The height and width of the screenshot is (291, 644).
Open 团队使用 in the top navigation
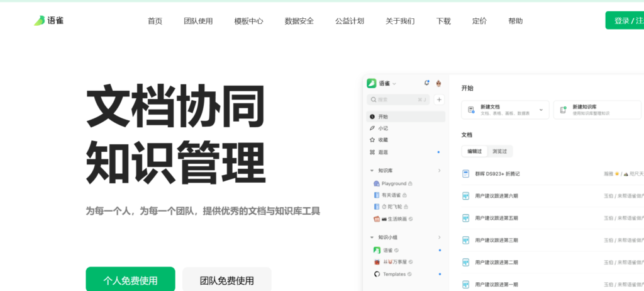point(198,21)
